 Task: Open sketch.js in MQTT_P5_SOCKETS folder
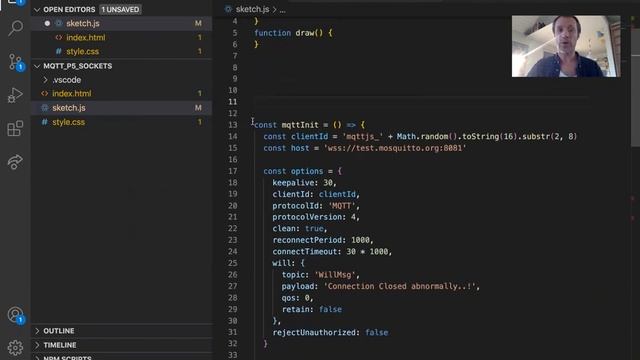pos(122,108)
